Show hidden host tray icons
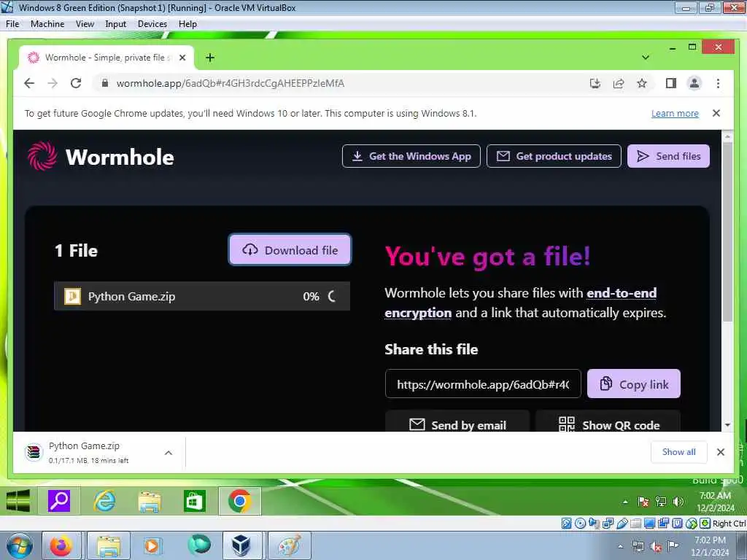 [620, 547]
